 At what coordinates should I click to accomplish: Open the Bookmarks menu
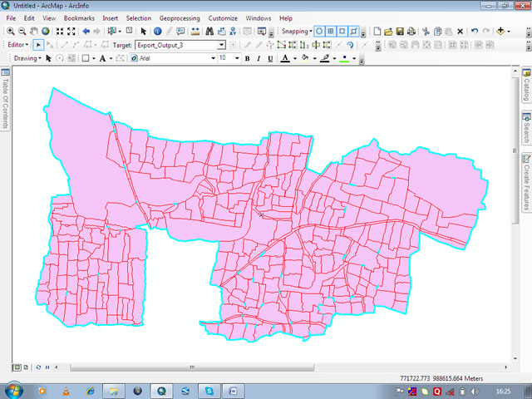[x=79, y=17]
